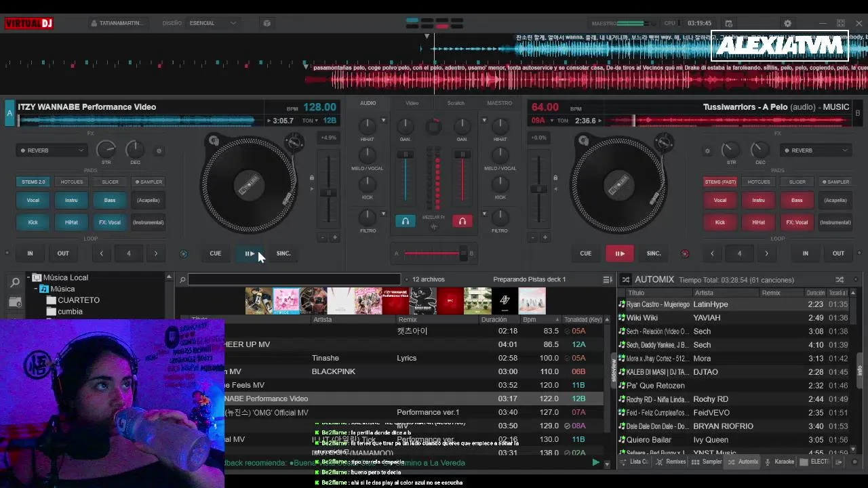This screenshot has width=868, height=488.
Task: Collapse the Música folder node
Action: click(x=36, y=289)
